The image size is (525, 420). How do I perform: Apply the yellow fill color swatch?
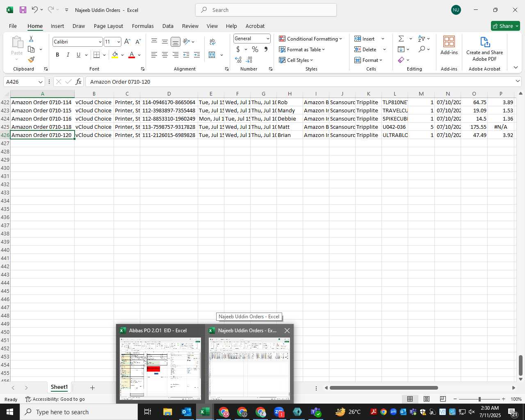pyautogui.click(x=115, y=55)
